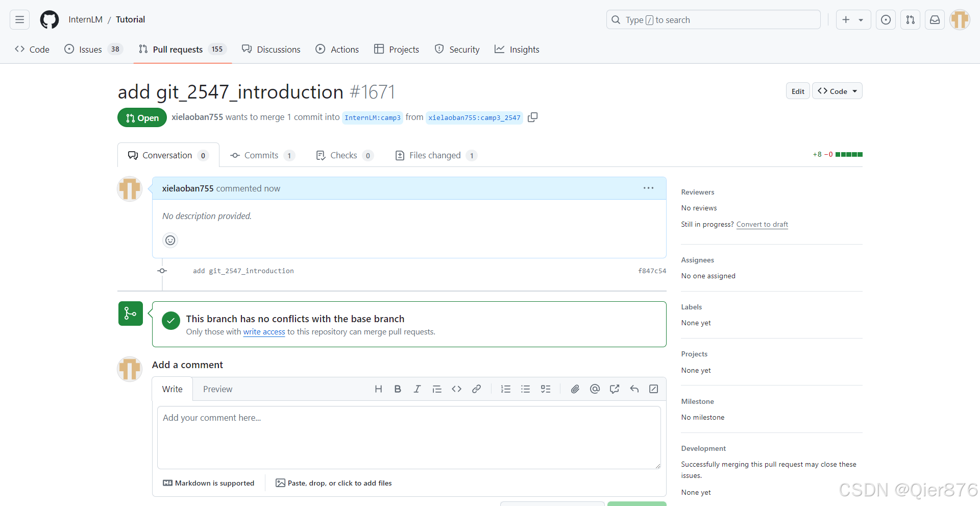This screenshot has width=980, height=506.
Task: Mention a user with @ icon
Action: (595, 389)
